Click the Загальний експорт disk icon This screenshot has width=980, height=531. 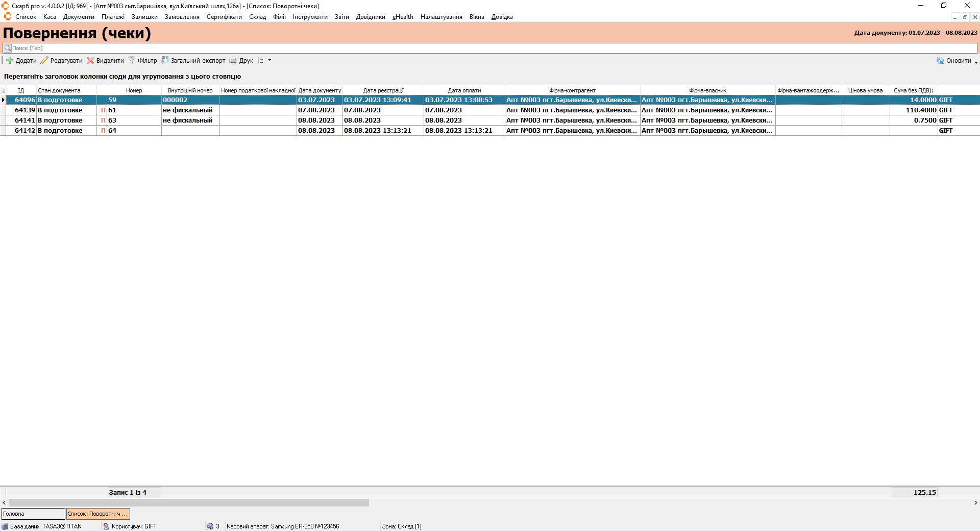point(165,60)
